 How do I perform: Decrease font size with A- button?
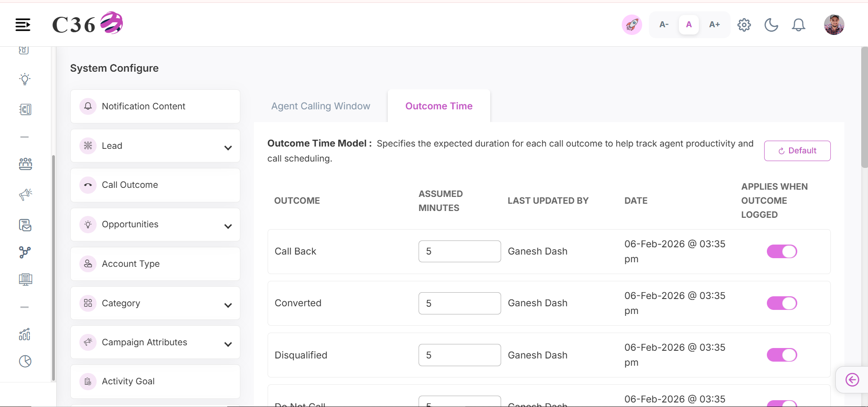pyautogui.click(x=664, y=25)
